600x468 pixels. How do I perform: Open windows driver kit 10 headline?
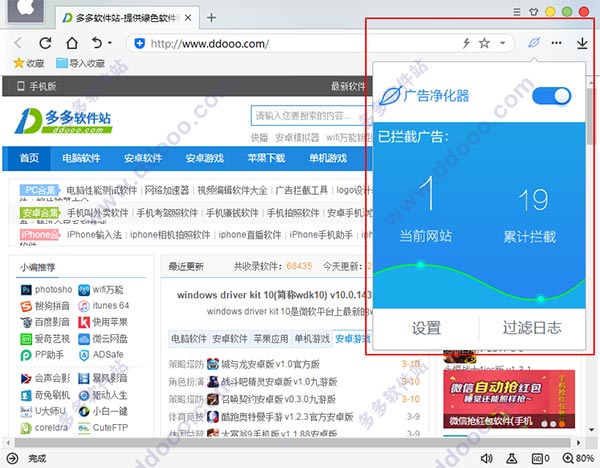(x=274, y=295)
